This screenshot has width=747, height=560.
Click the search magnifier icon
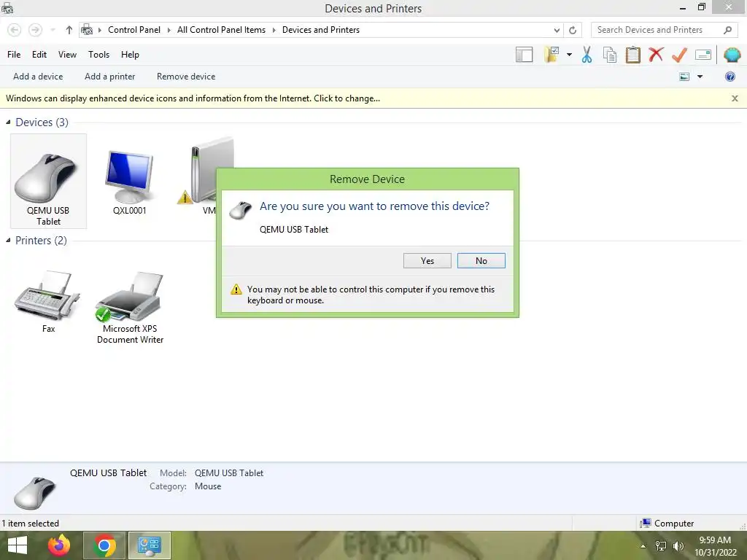click(x=727, y=30)
